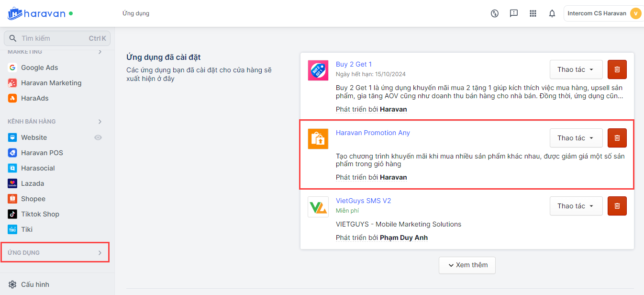This screenshot has width=644, height=295.
Task: Click the Haravan POS icon
Action: pos(12,153)
